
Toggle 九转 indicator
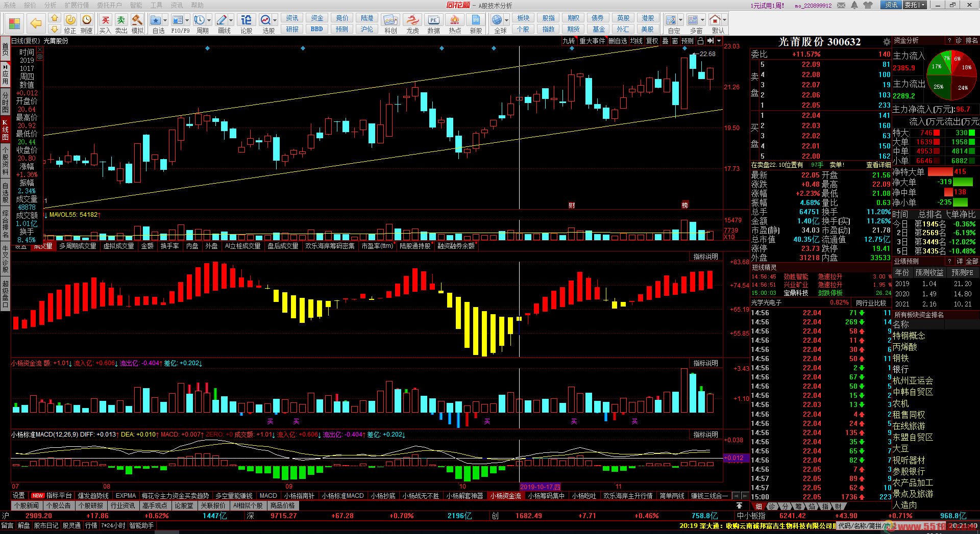tap(569, 41)
